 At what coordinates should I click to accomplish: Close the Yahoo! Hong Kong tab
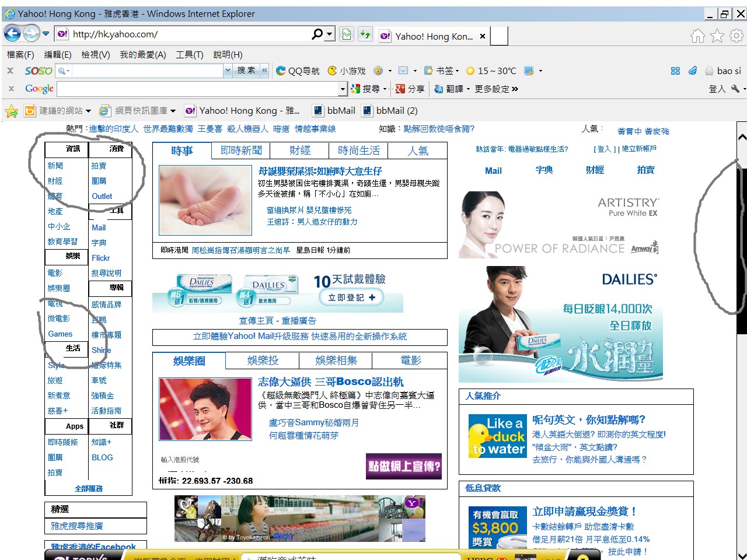pos(483,36)
